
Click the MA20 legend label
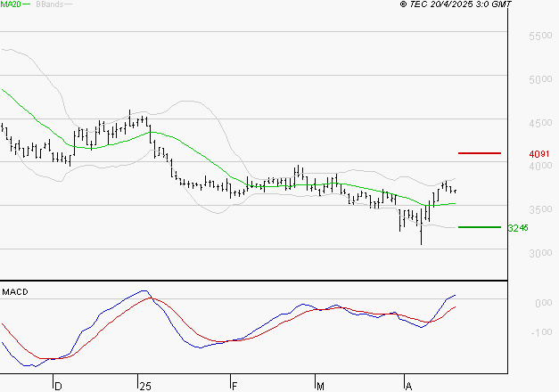(11, 4)
